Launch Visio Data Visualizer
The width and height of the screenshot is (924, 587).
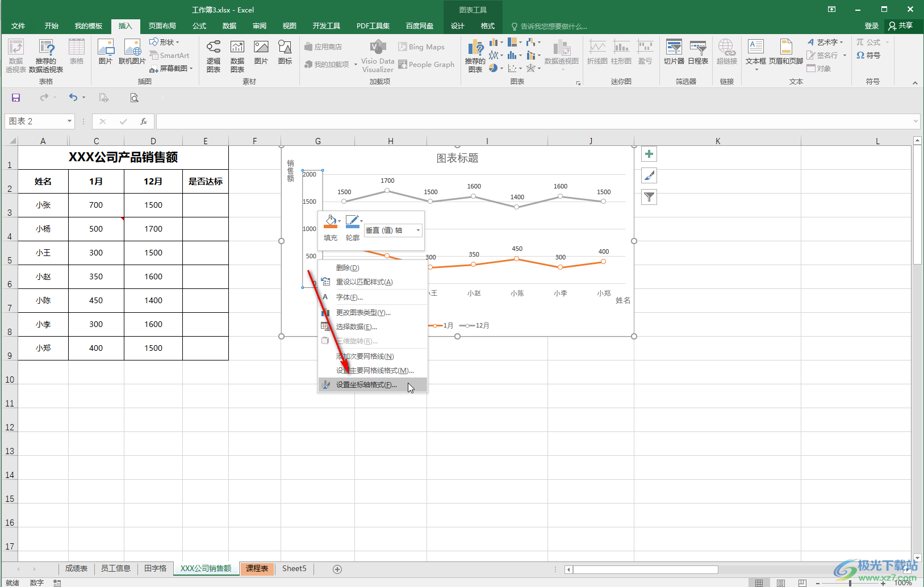tap(378, 56)
